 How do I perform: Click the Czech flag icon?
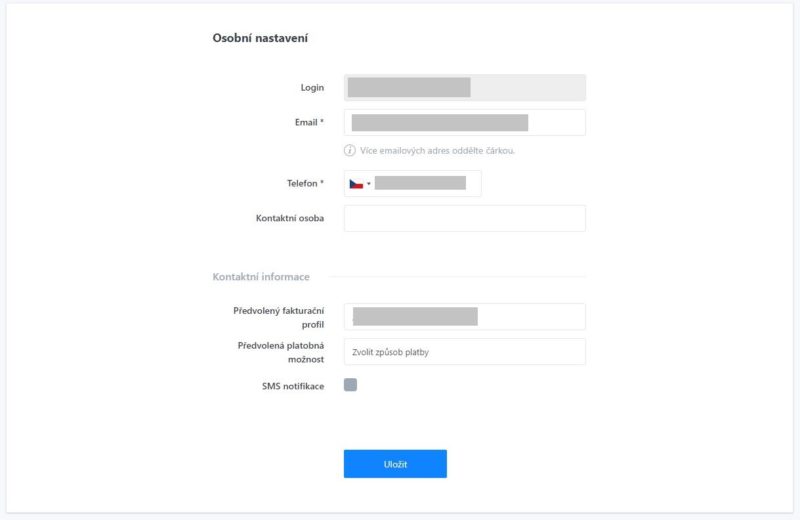(x=356, y=184)
